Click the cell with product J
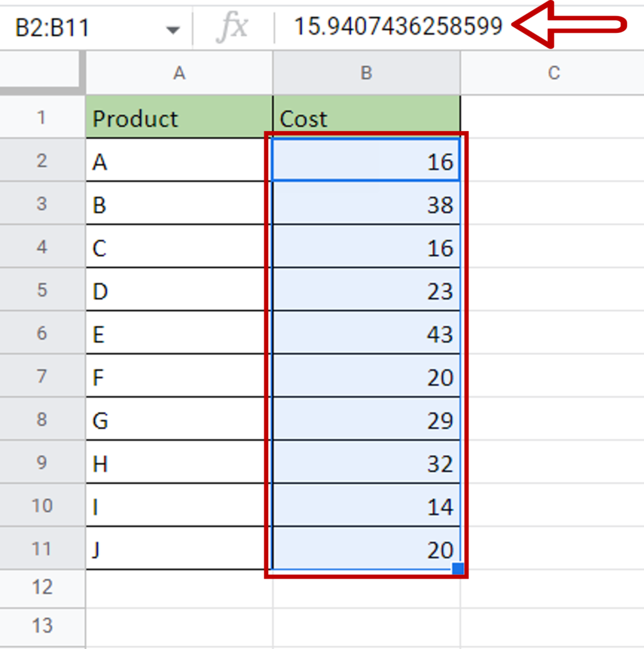 coord(179,549)
